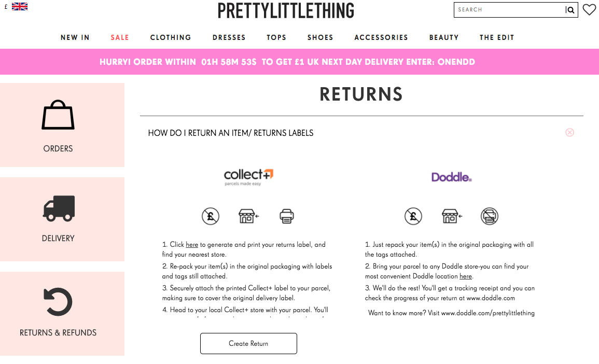Open Returns & Refunds circular arrow tile
This screenshot has height=364, width=599.
tap(62, 314)
